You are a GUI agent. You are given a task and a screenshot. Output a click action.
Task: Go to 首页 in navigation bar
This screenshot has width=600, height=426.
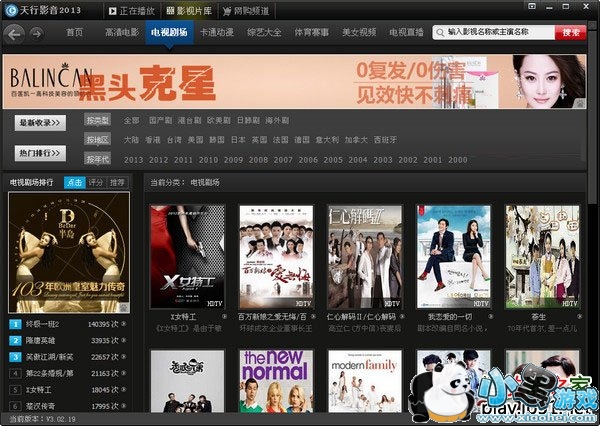pos(74,33)
